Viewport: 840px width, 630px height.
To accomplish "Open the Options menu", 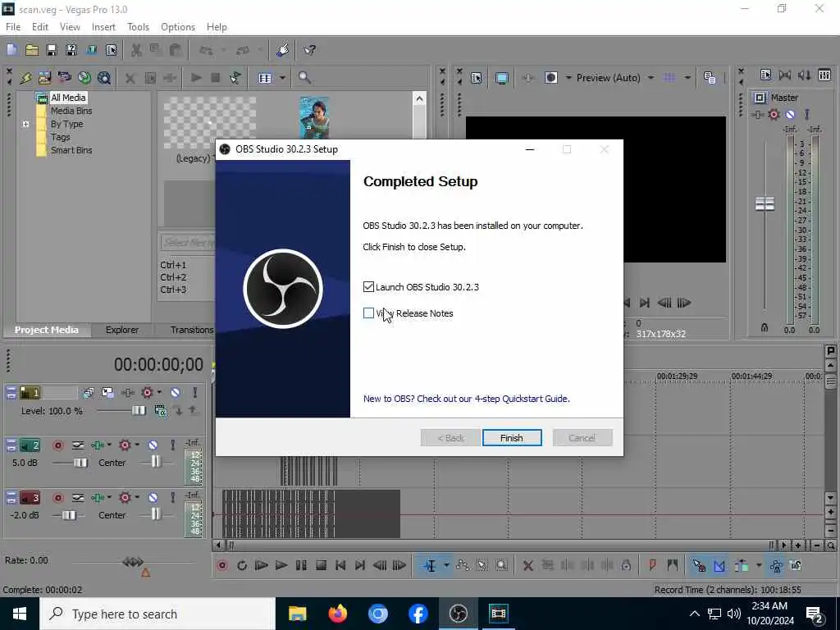I will tap(178, 27).
